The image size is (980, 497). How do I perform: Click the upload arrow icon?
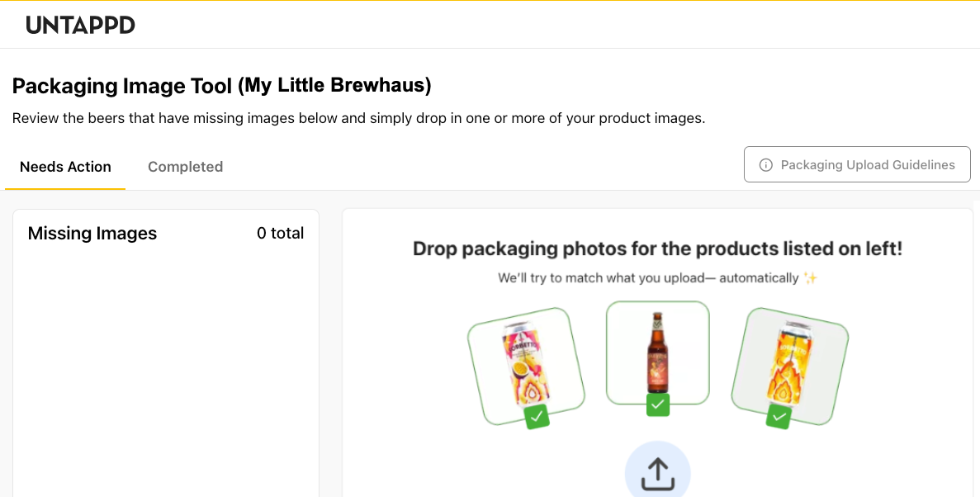tap(657, 473)
